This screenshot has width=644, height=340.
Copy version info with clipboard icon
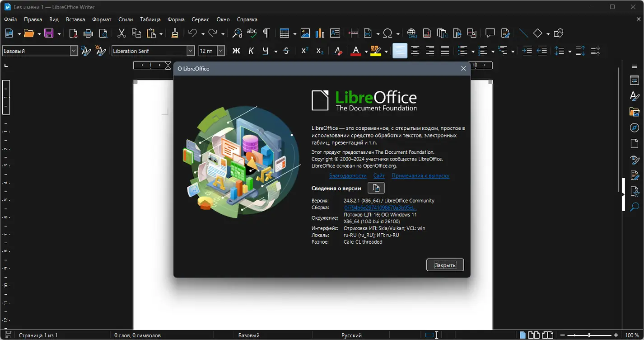point(376,188)
